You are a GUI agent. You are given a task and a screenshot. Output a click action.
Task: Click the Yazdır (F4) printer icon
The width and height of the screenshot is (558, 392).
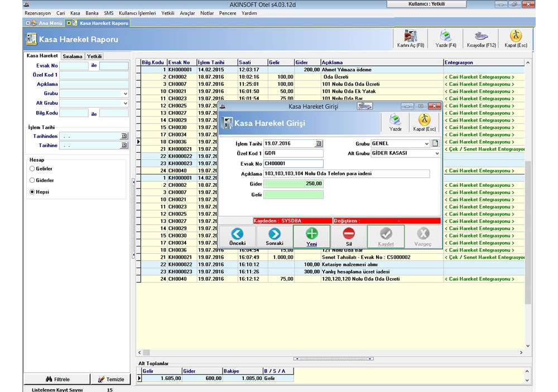coord(445,39)
